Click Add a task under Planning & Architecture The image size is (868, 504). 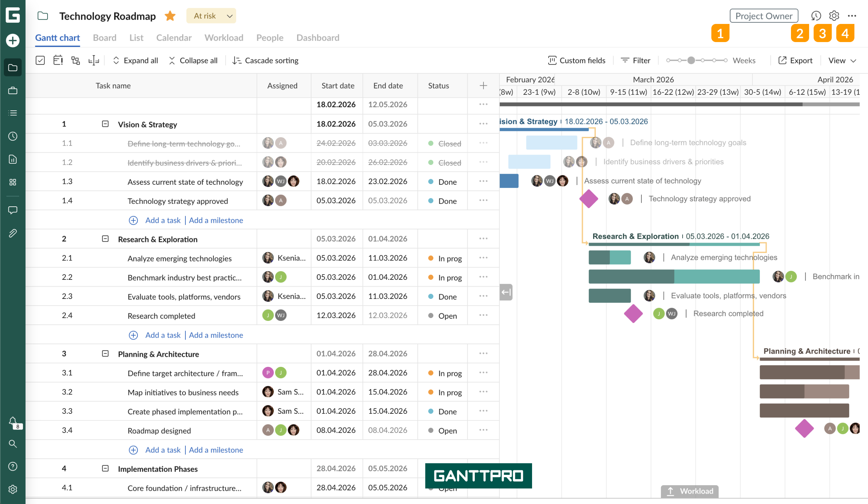[163, 450]
